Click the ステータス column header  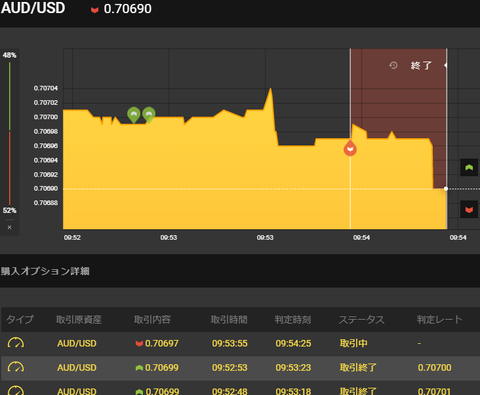tap(362, 320)
